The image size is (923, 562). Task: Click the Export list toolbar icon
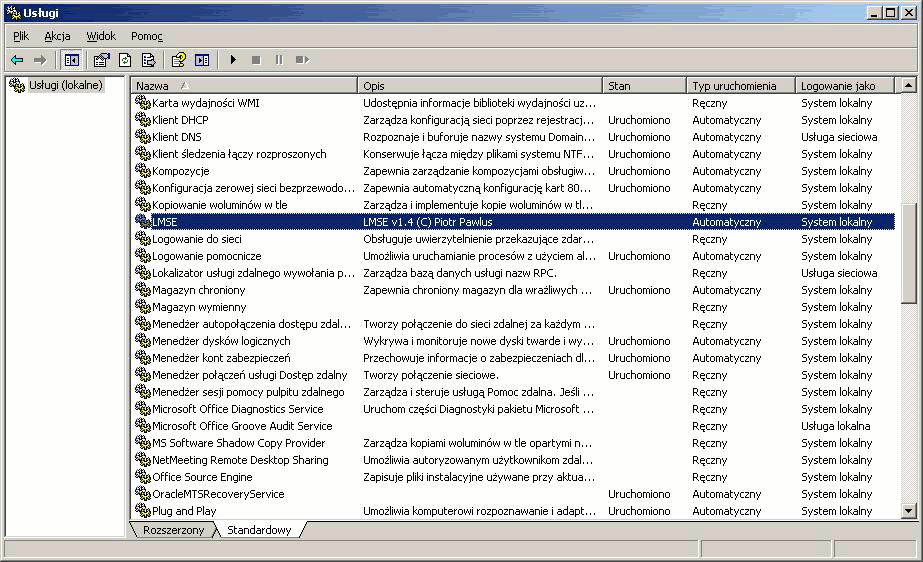(148, 60)
